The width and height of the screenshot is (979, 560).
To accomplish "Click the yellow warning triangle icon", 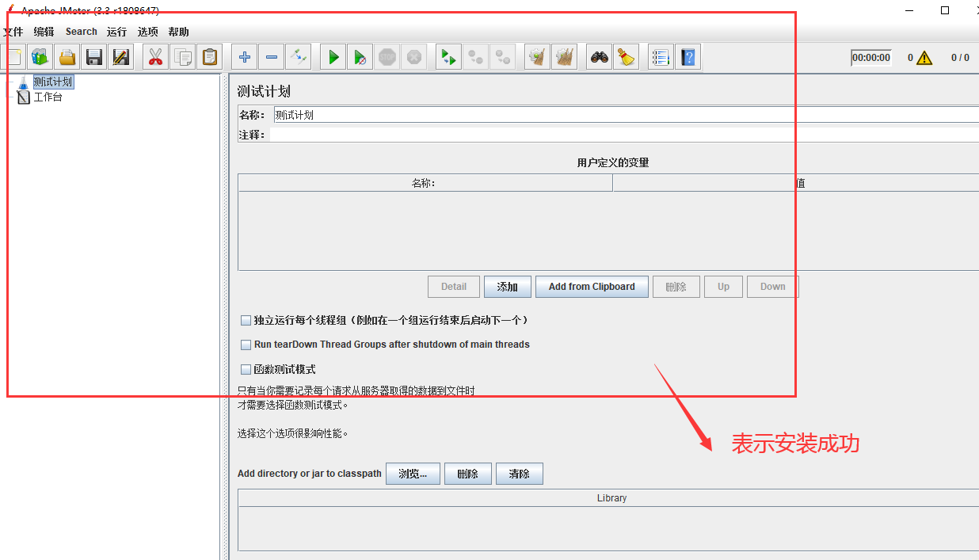I will click(x=924, y=58).
